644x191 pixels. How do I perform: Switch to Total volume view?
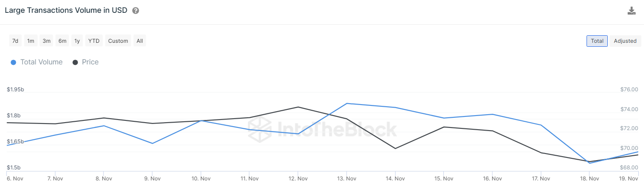pos(597,41)
